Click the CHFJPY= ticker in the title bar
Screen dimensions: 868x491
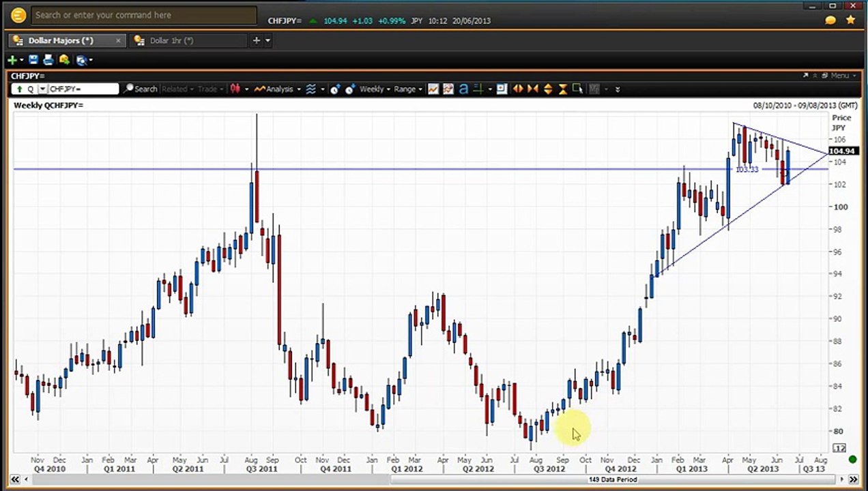[285, 20]
